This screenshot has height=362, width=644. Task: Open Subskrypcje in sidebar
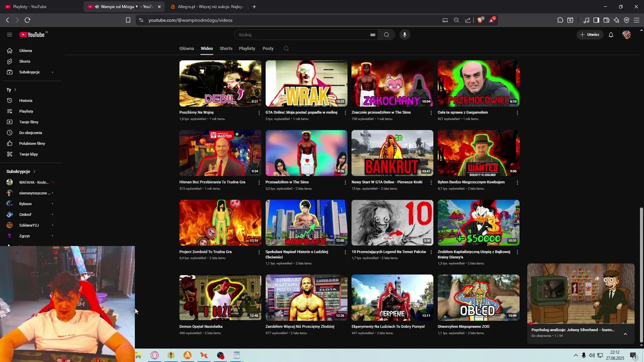click(30, 72)
